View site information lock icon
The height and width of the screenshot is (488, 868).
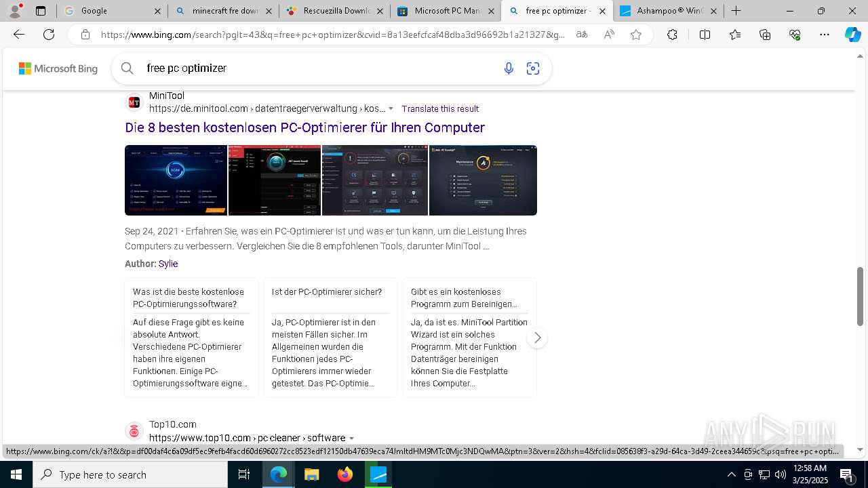coord(85,35)
